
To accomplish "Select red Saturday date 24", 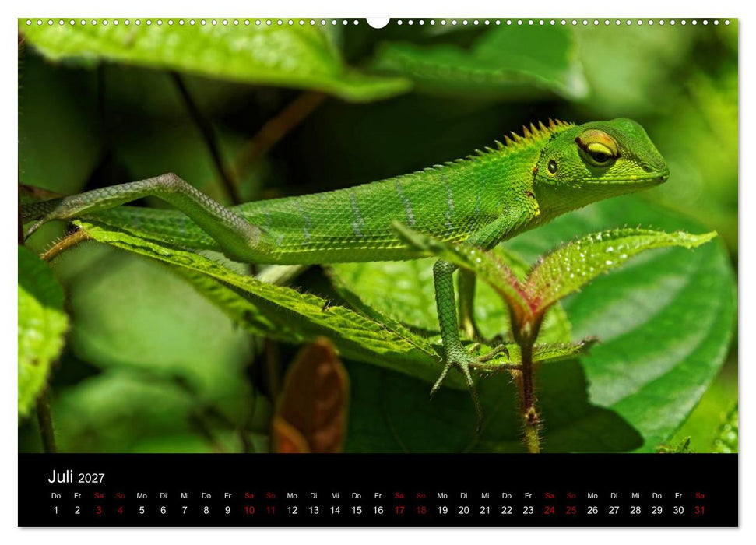I will pyautogui.click(x=550, y=510).
